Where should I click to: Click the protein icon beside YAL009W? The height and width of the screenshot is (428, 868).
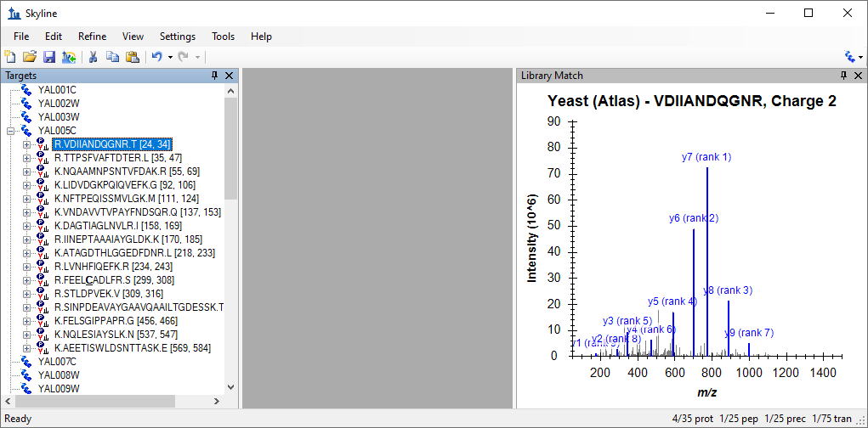point(26,389)
